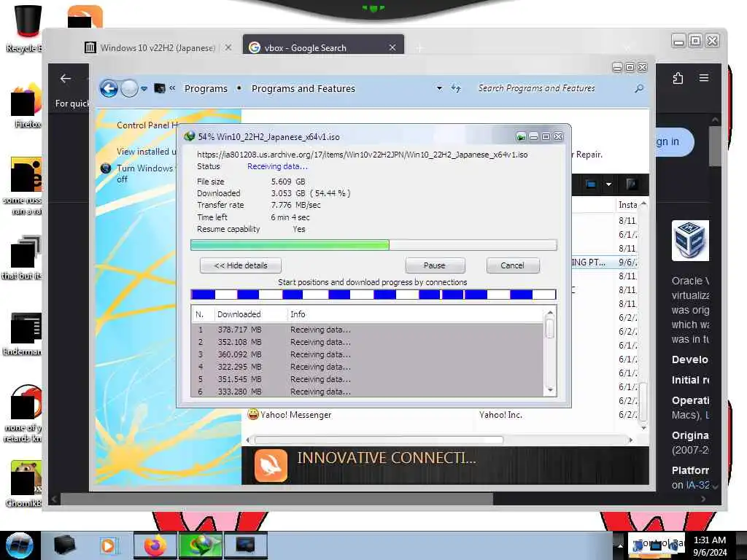Click the Google Sign in button
Screen dimensions: 747x560
click(x=674, y=141)
